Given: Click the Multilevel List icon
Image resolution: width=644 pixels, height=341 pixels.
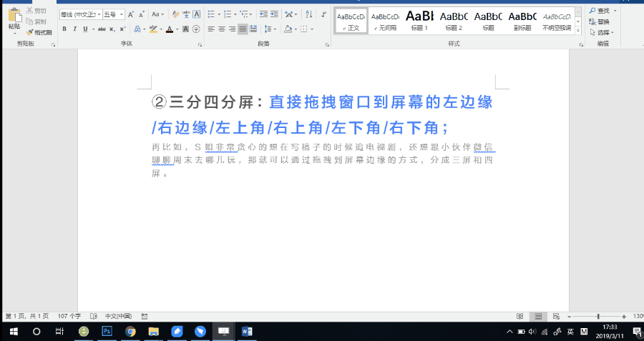Looking at the screenshot, I should (x=245, y=14).
